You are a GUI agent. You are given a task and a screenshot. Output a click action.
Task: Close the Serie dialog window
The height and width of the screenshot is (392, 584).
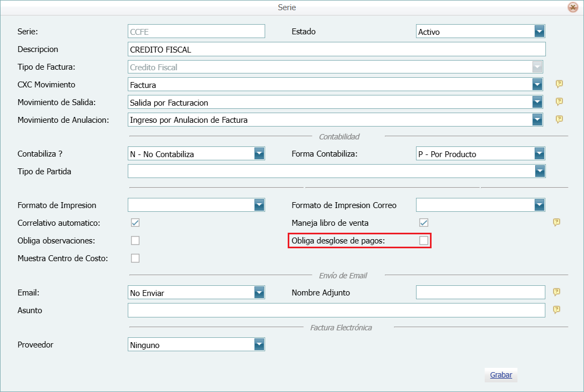(573, 8)
